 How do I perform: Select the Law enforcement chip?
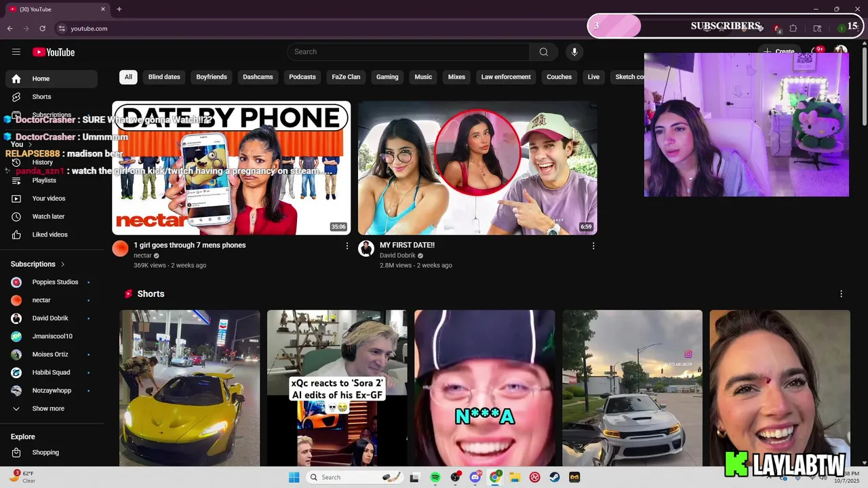point(506,77)
